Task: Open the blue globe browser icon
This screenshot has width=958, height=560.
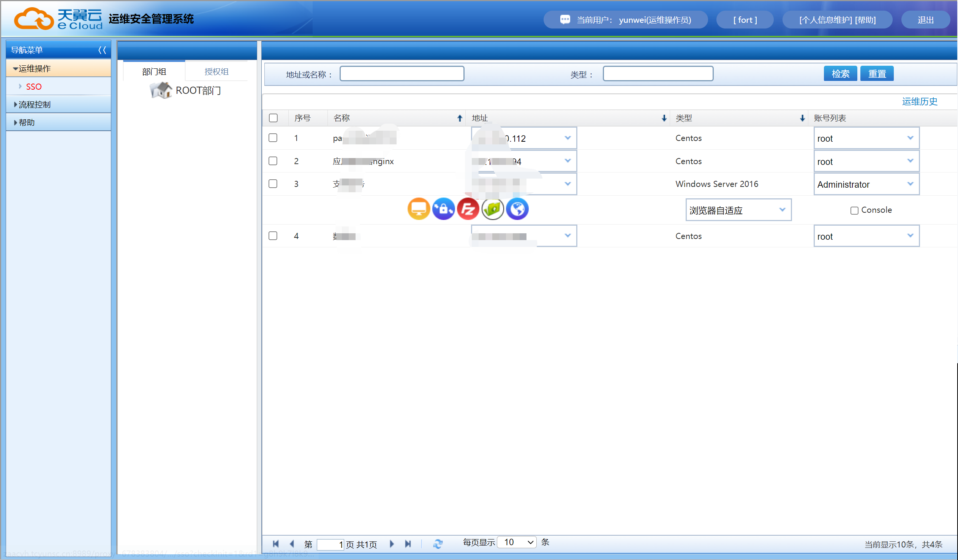Action: click(517, 209)
